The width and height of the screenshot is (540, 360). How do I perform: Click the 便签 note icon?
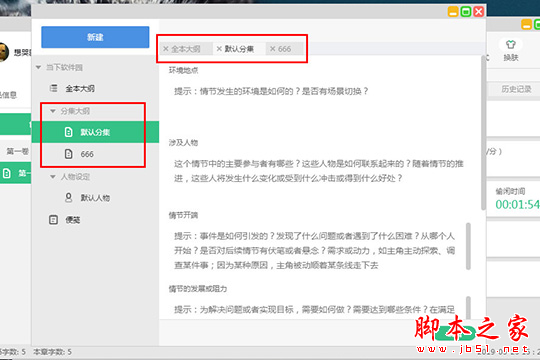point(53,219)
